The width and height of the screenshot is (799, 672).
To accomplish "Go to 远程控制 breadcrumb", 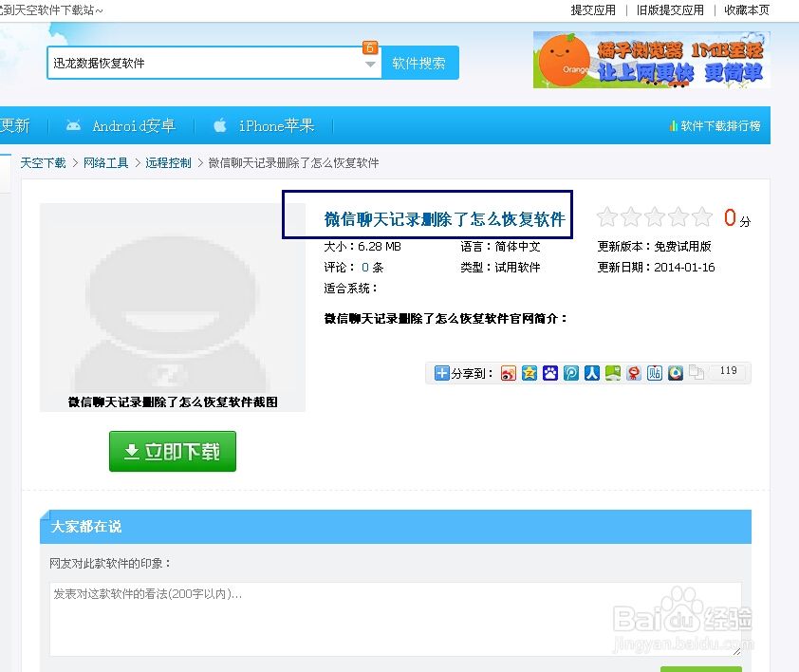I will point(168,162).
